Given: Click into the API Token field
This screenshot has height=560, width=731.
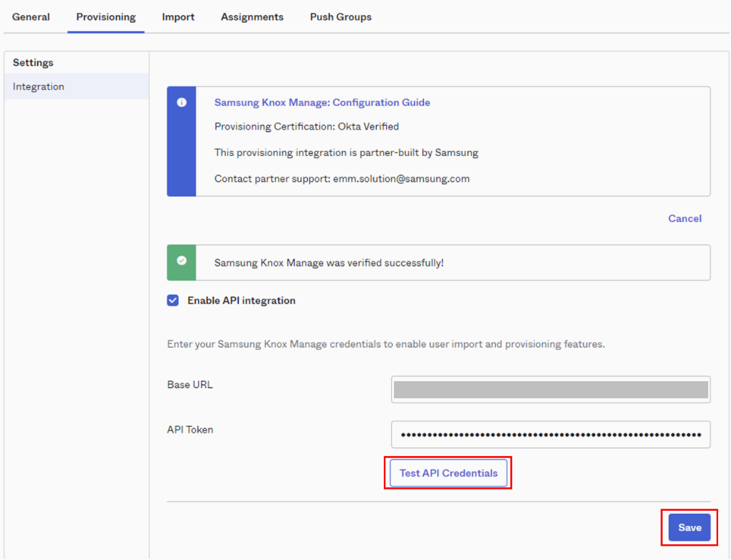Looking at the screenshot, I should [551, 435].
